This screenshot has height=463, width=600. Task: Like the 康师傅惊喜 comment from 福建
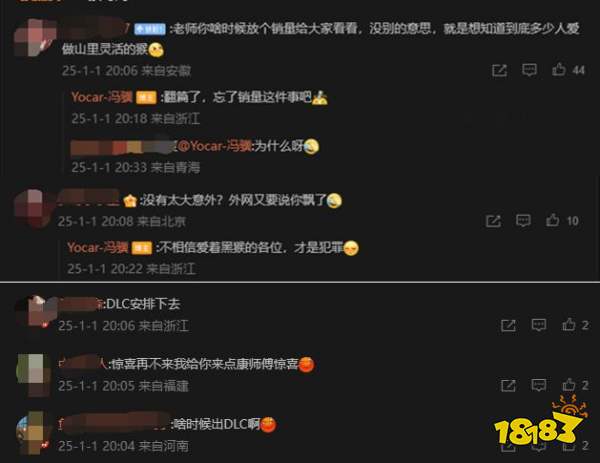[x=569, y=385]
